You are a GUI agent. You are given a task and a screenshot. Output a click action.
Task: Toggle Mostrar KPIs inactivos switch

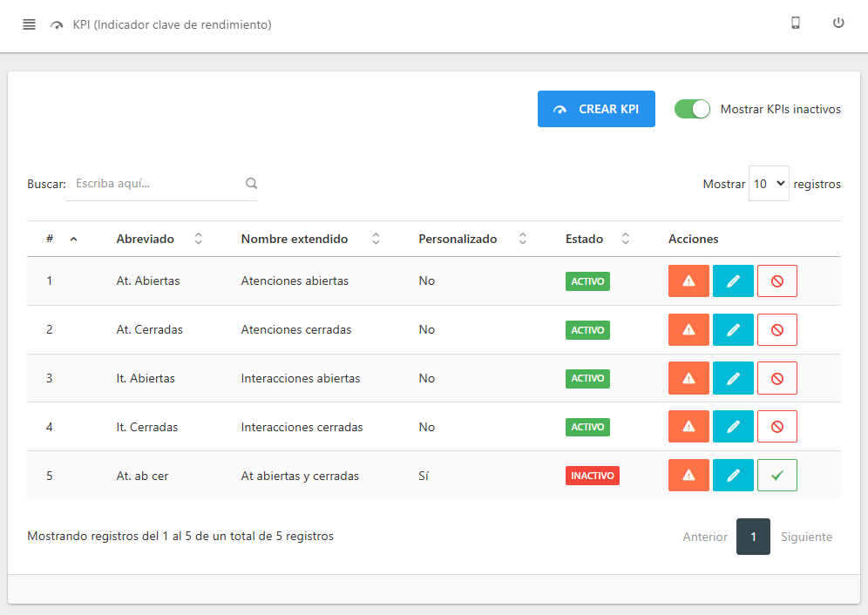pyautogui.click(x=692, y=109)
